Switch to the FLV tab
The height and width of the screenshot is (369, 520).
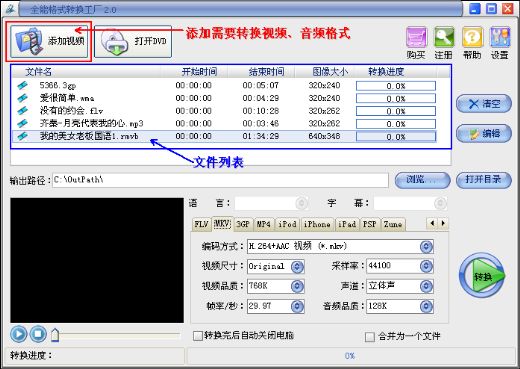201,224
